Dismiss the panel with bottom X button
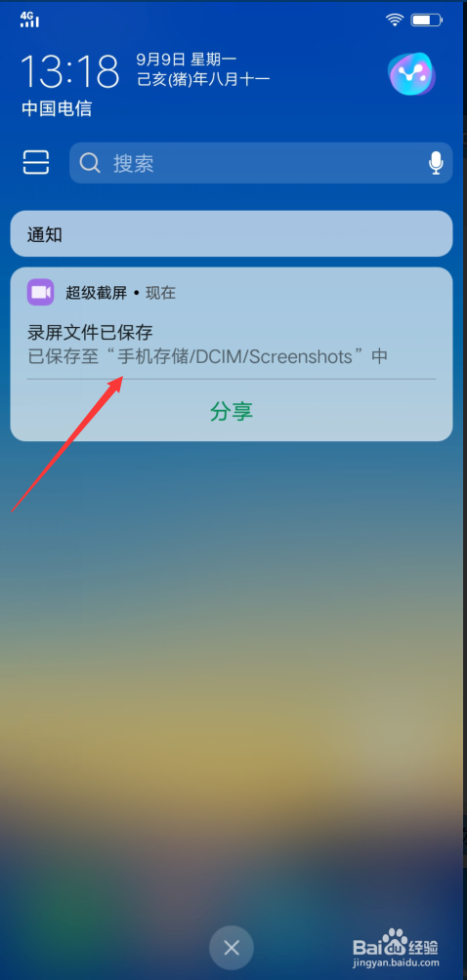Image resolution: width=467 pixels, height=980 pixels. click(232, 948)
